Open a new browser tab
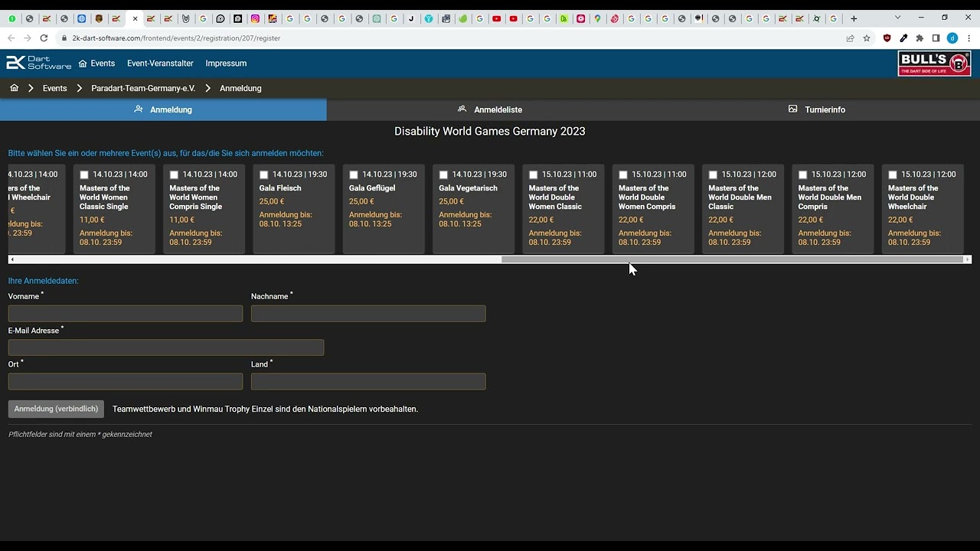Viewport: 980px width, 551px height. 854,18
